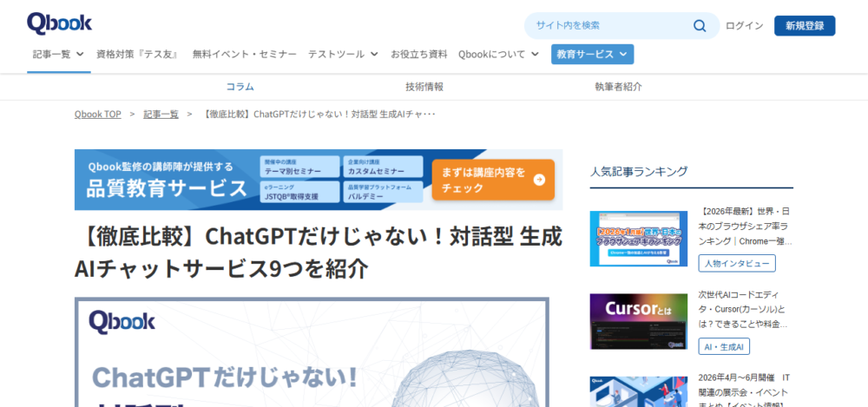Switch to the コラム tab
Image resolution: width=868 pixels, height=407 pixels.
click(x=240, y=87)
